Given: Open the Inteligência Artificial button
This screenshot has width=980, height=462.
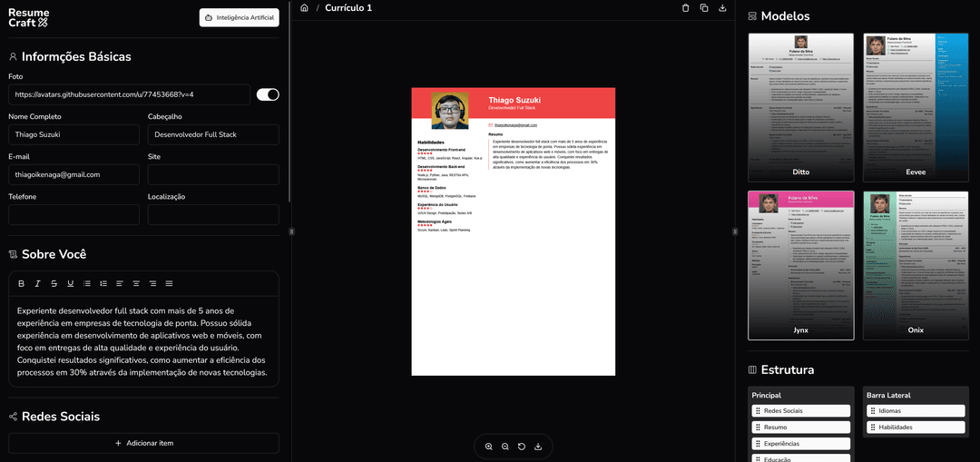Looking at the screenshot, I should tap(240, 17).
